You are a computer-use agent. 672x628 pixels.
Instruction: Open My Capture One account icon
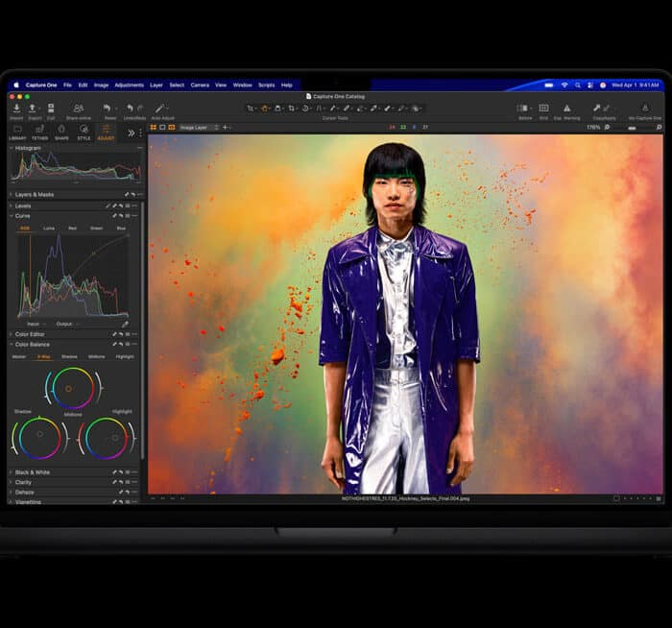pyautogui.click(x=644, y=108)
